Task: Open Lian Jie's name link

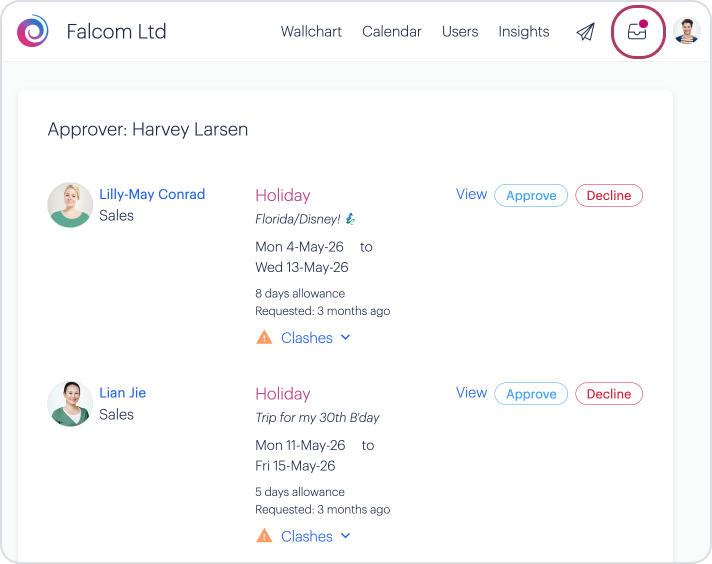Action: pos(123,393)
